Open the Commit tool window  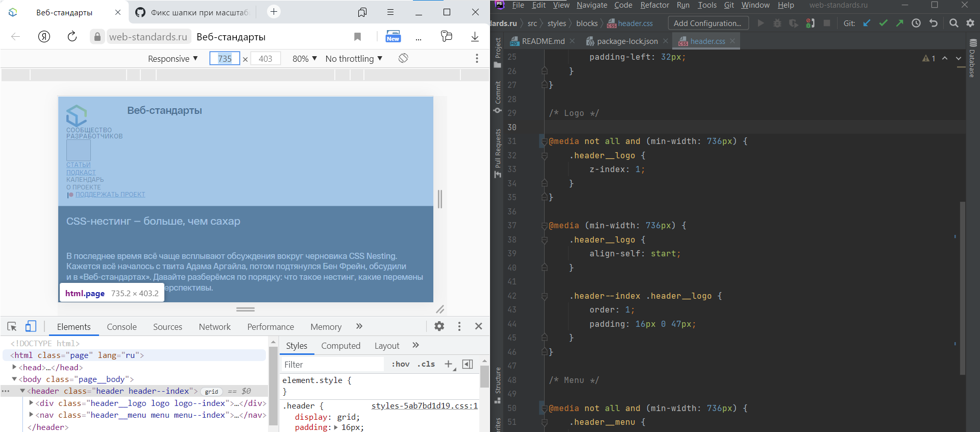click(498, 98)
